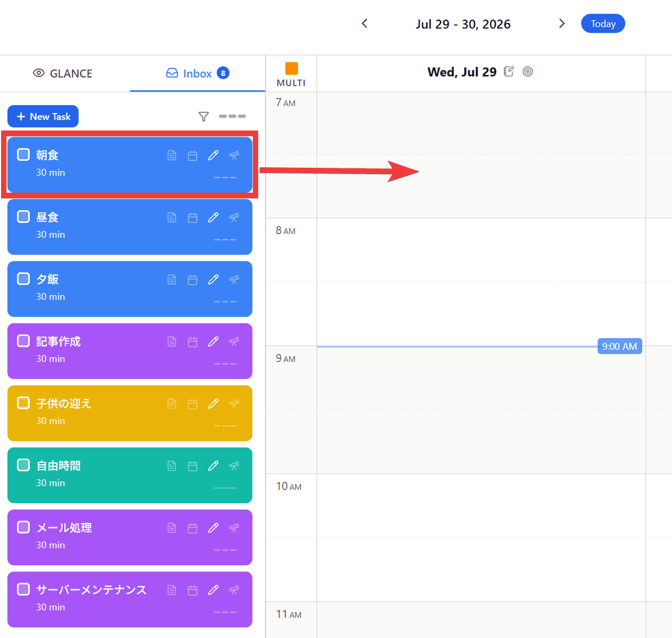Go to next date range chevron
This screenshot has width=672, height=638.
[562, 24]
